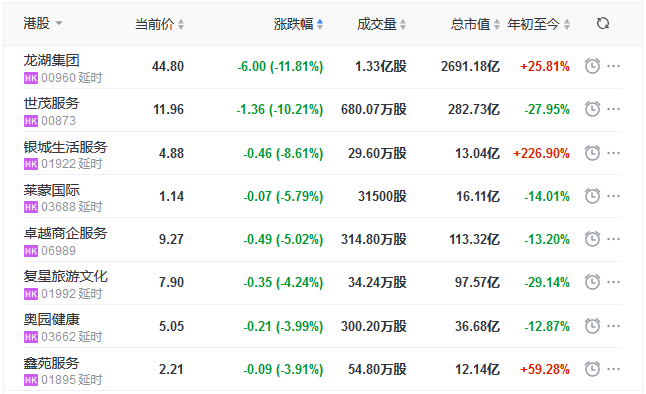Open more options for 莱蒙国际

(x=613, y=196)
